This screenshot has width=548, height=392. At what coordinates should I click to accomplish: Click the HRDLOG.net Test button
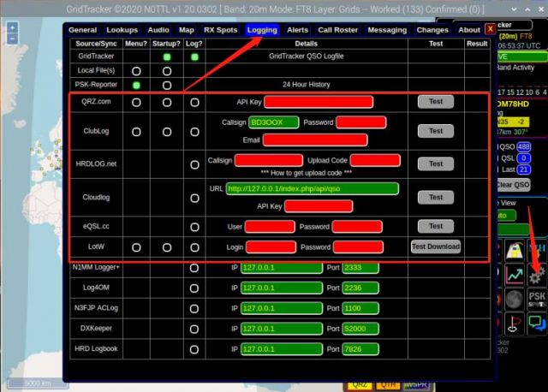(436, 163)
